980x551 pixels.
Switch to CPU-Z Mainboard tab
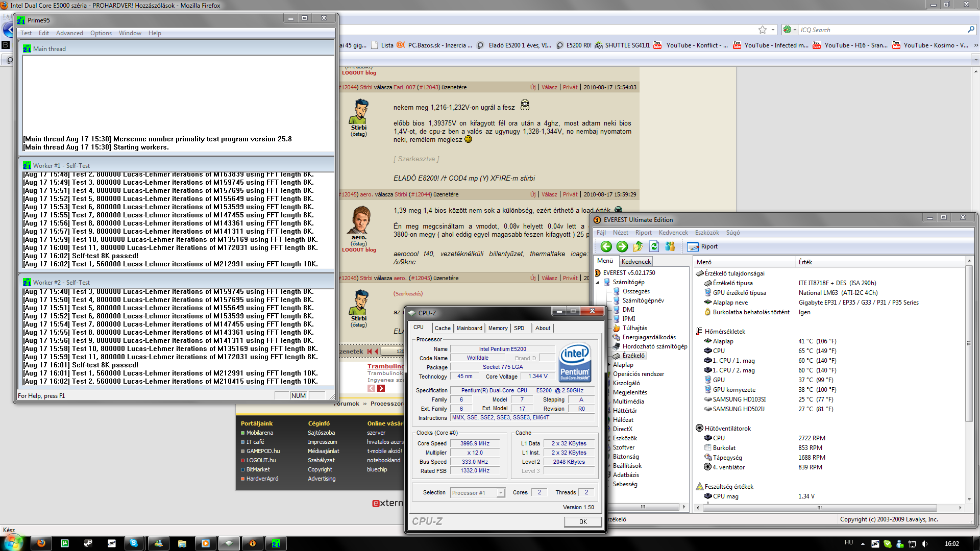pos(469,328)
